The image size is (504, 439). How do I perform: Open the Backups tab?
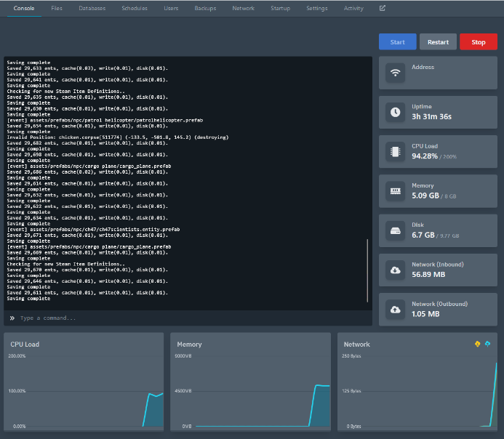point(205,8)
